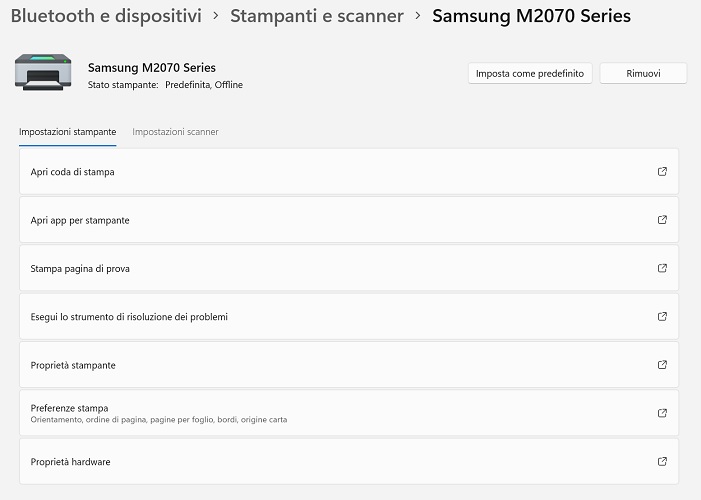Viewport: 701px width, 500px height.
Task: Navigate to Stampanti e scanner breadcrumb
Action: pyautogui.click(x=317, y=16)
